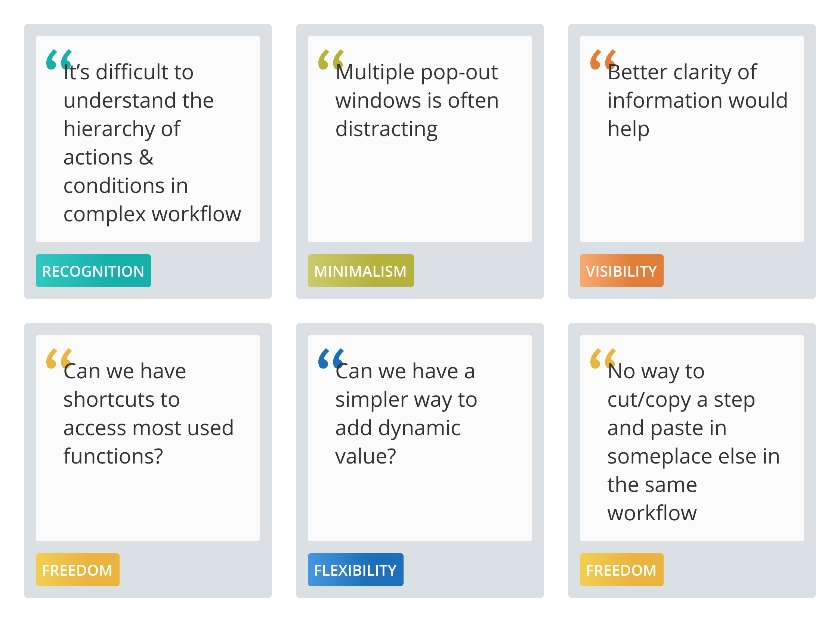Select the RECOGNITION tag

coord(93,271)
